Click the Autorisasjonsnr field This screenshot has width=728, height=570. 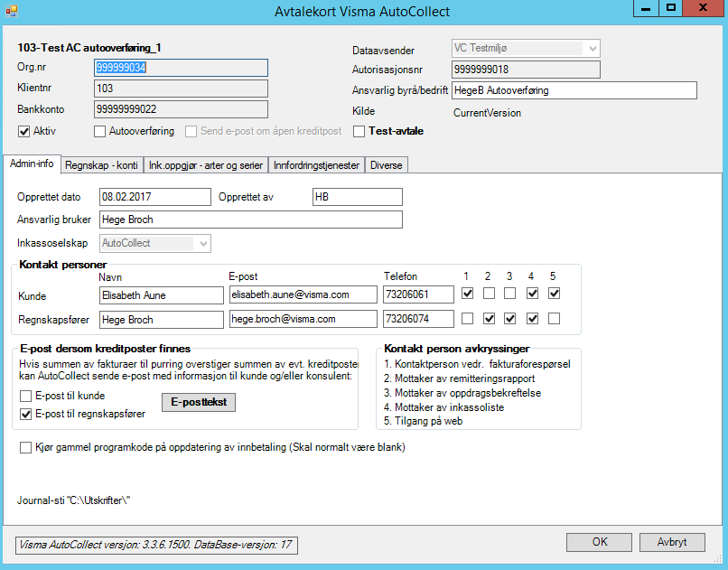(x=526, y=70)
